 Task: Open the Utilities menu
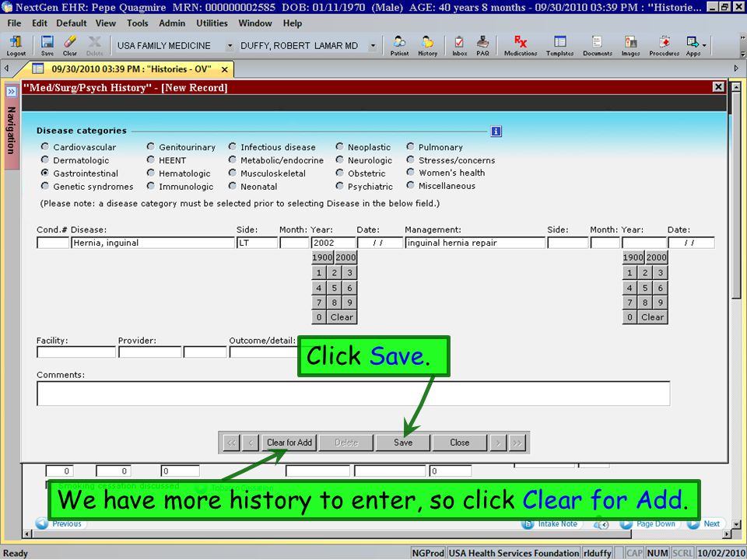point(212,23)
